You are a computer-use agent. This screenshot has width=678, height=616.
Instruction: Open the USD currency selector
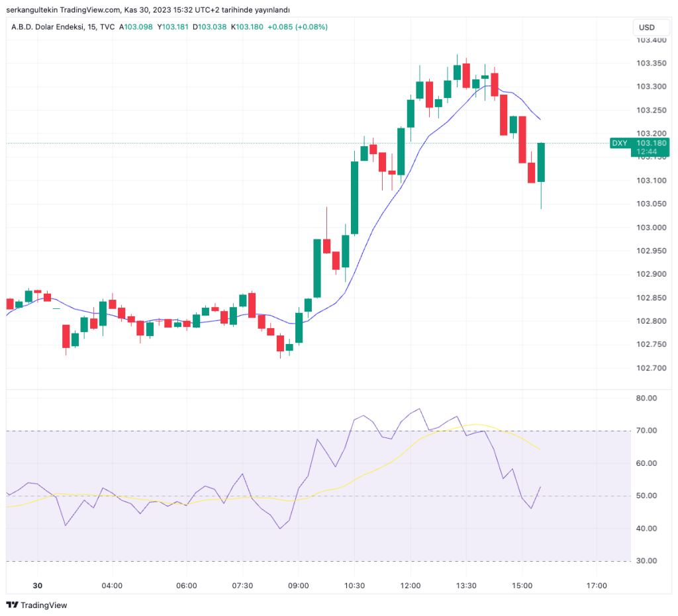point(646,27)
